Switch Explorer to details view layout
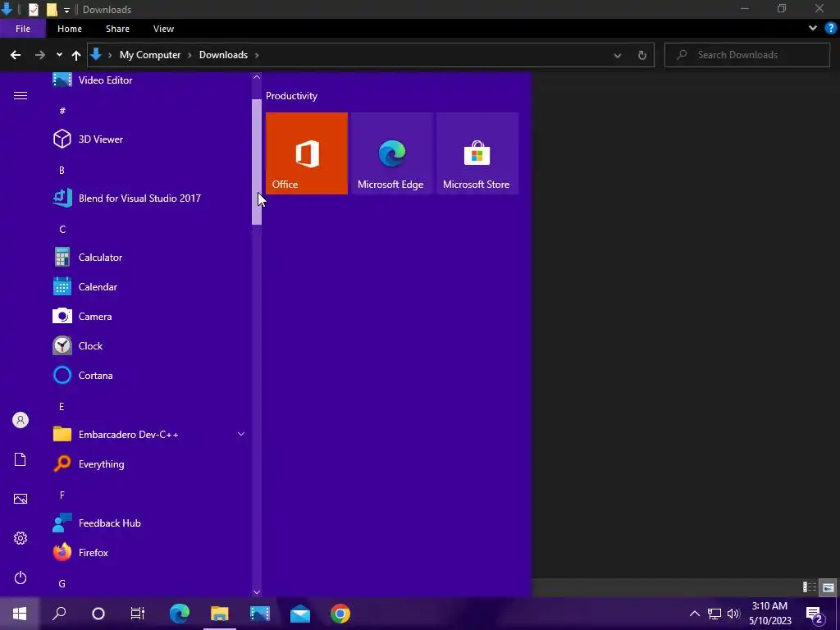Image resolution: width=840 pixels, height=630 pixels. [x=810, y=587]
